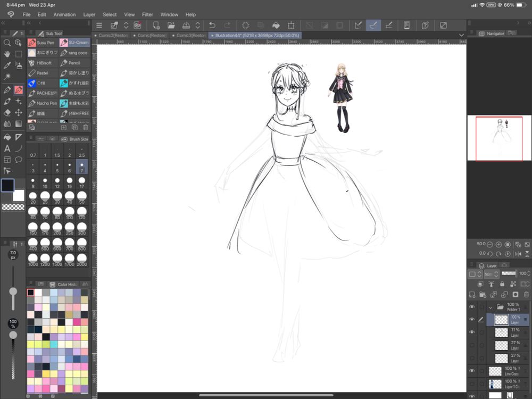Expand the document tabs overflow chevron
532x399 pixels.
click(461, 35)
